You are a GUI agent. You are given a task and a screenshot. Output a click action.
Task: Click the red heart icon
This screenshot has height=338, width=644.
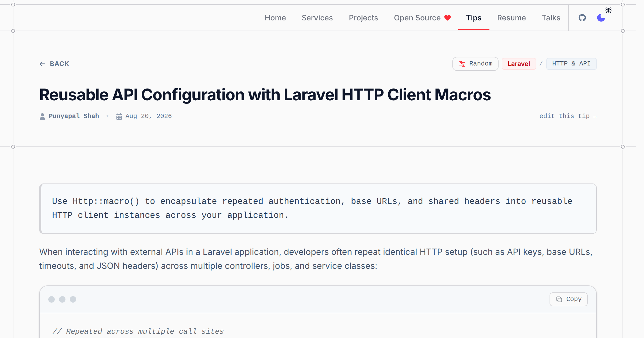point(448,18)
